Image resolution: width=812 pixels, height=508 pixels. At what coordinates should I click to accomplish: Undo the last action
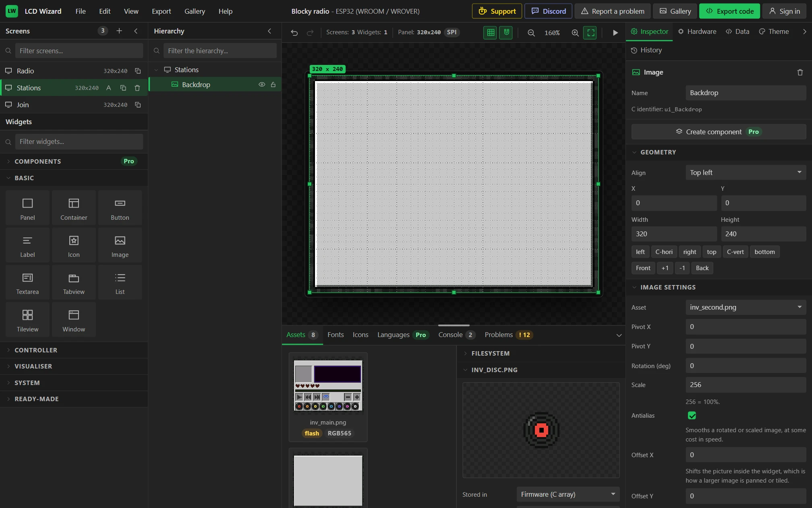294,32
